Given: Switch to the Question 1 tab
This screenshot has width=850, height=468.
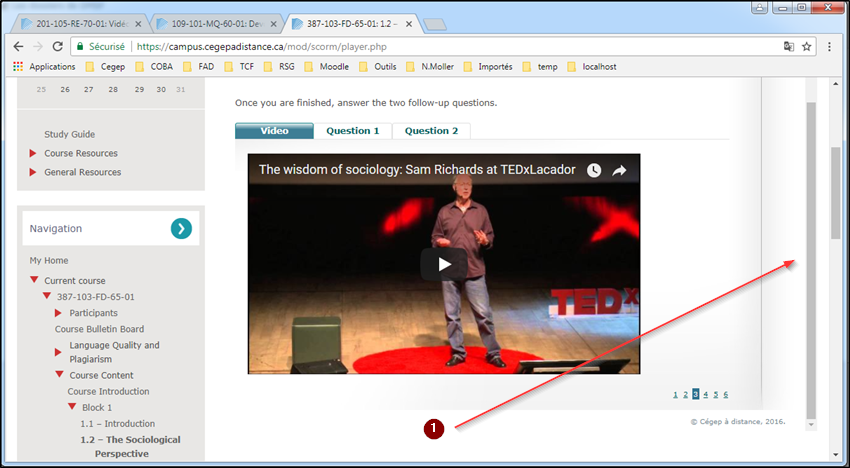Looking at the screenshot, I should [x=353, y=131].
